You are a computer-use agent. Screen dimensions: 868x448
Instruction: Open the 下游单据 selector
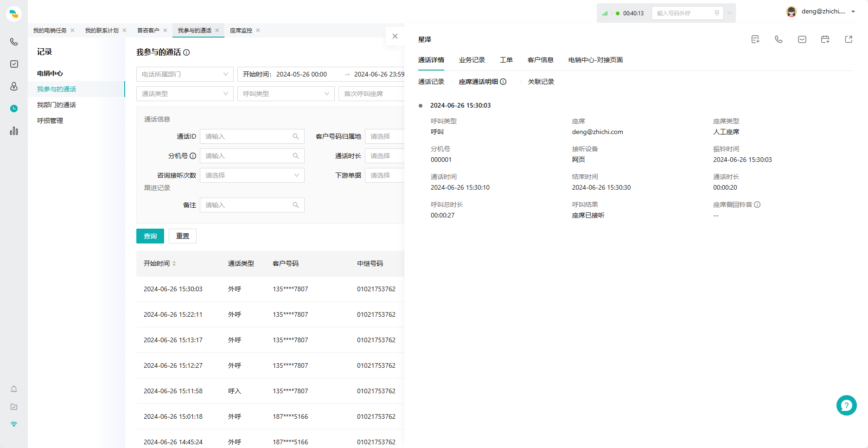[x=384, y=175]
